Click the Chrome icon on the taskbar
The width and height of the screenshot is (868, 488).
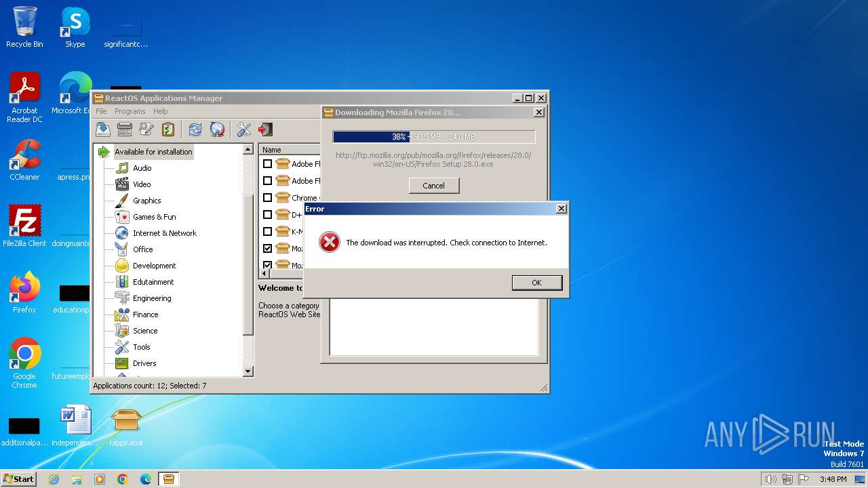point(123,479)
